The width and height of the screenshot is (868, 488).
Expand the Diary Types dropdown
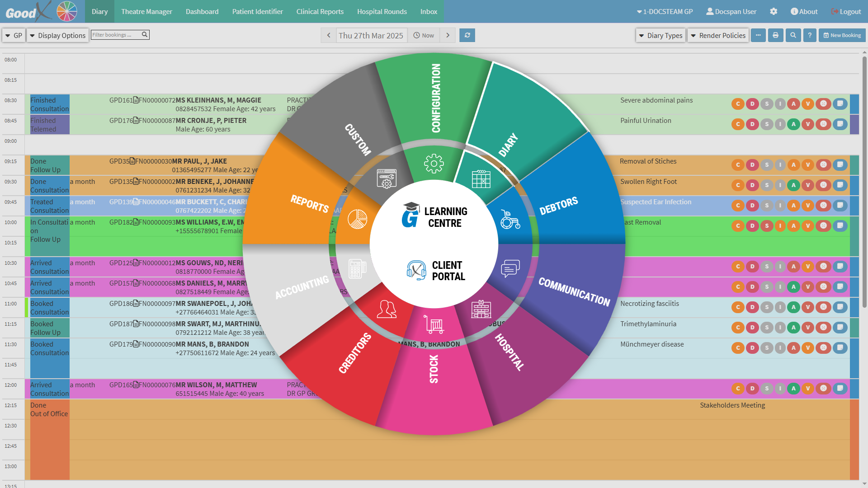660,35
